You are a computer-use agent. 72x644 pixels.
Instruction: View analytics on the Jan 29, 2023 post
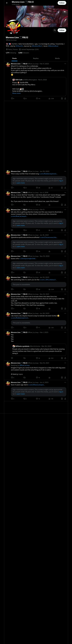[x=49, y=289]
